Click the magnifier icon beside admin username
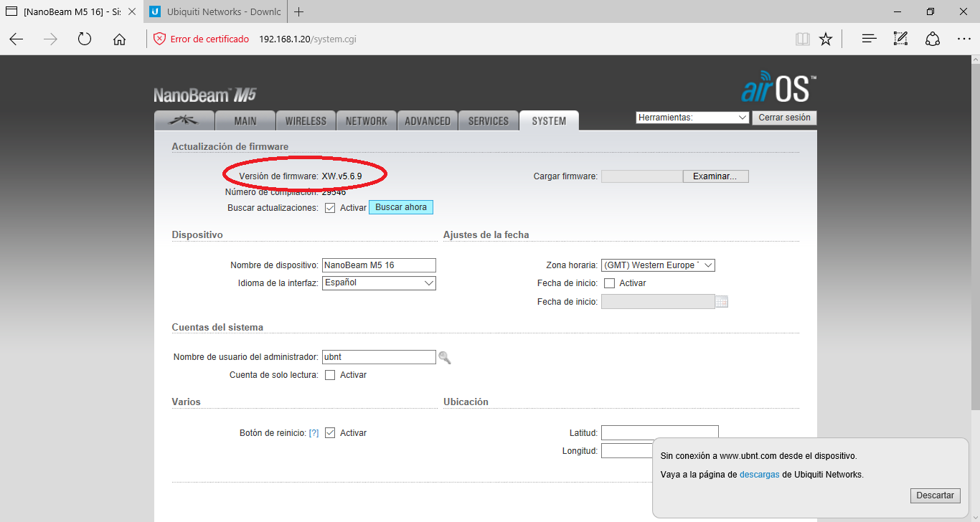The image size is (980, 522). (445, 357)
